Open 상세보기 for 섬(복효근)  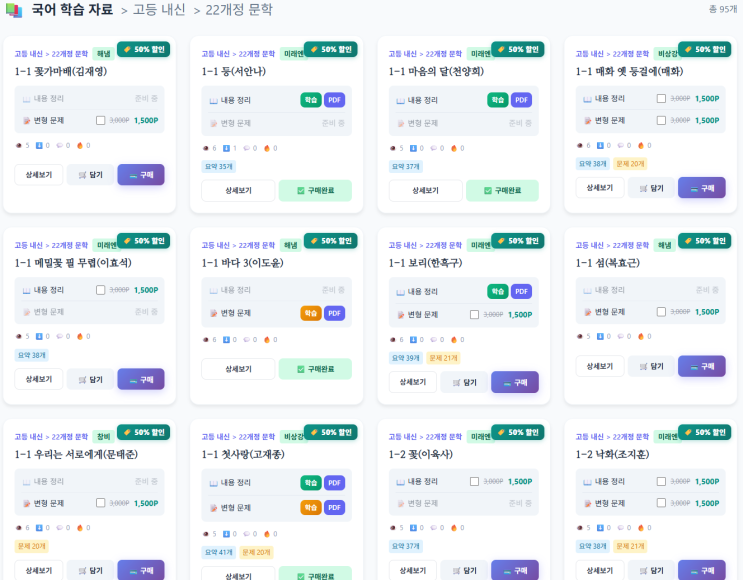coord(600,366)
